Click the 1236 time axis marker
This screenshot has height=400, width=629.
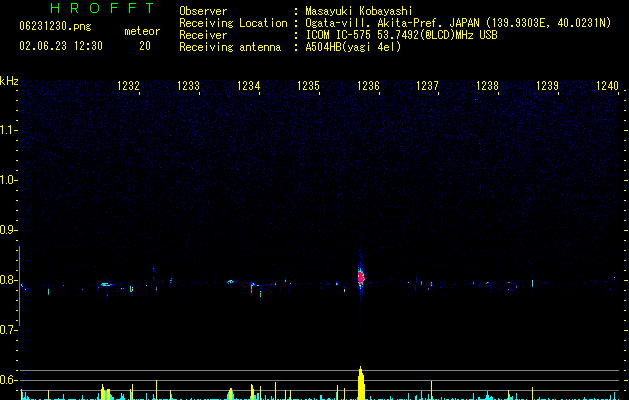(x=368, y=86)
